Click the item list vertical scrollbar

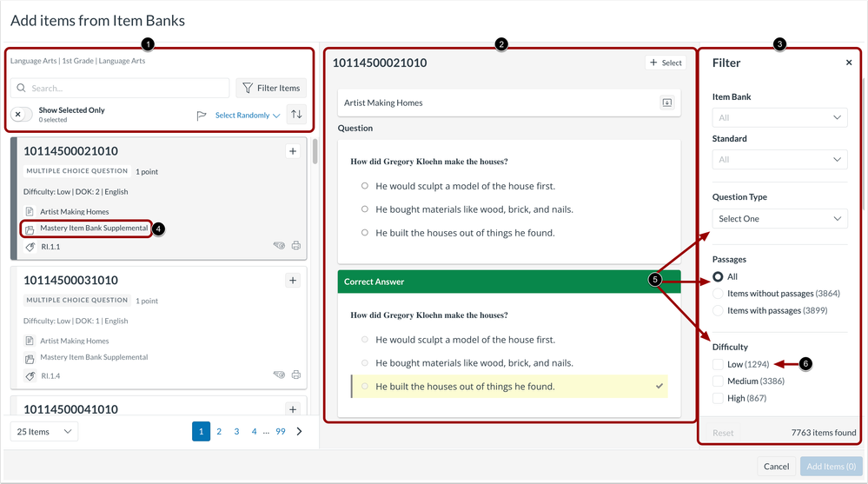coord(315,151)
